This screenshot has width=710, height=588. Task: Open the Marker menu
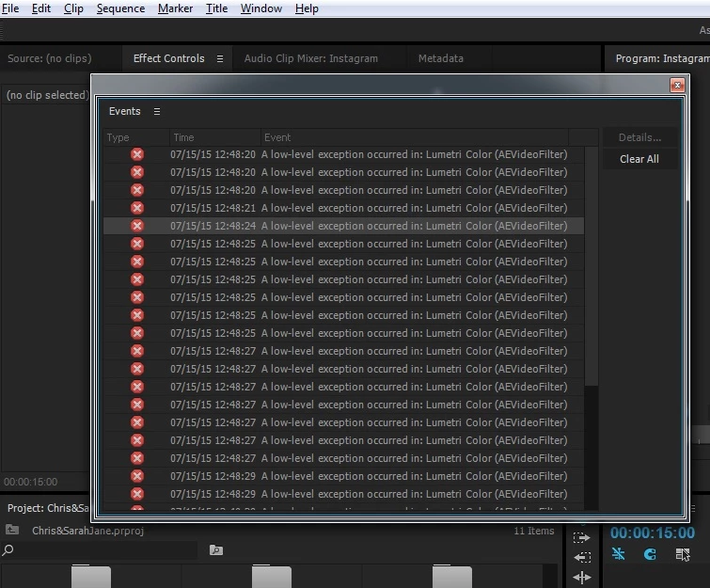pyautogui.click(x=175, y=8)
